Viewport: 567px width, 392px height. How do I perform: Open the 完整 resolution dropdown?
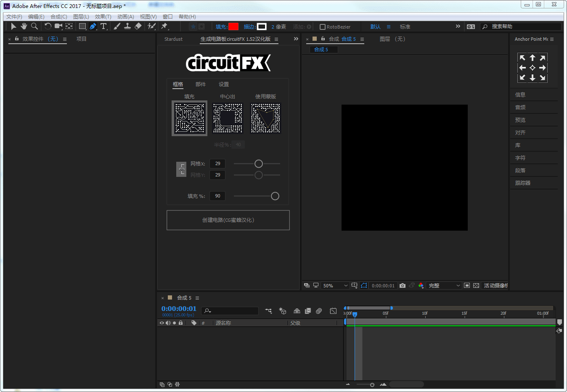[x=444, y=286]
